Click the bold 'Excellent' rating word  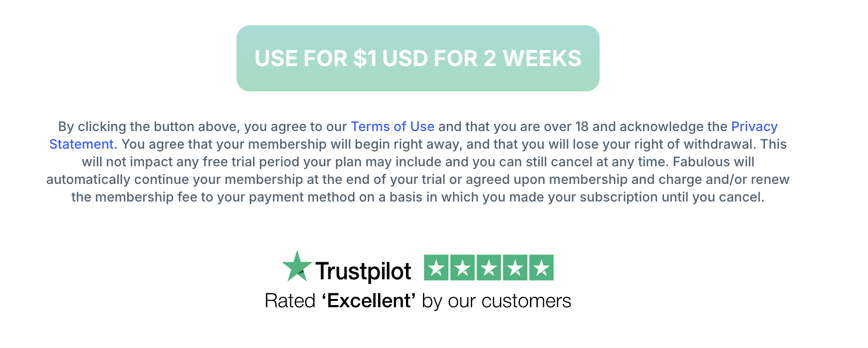369,301
